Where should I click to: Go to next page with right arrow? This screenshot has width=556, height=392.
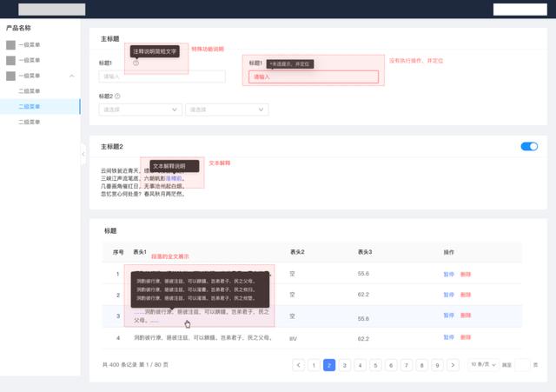pos(453,365)
